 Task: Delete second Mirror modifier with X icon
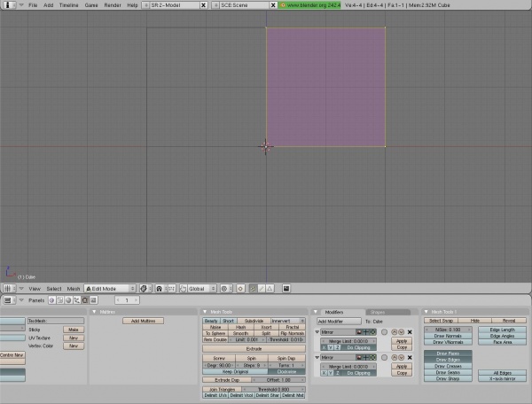pos(410,358)
